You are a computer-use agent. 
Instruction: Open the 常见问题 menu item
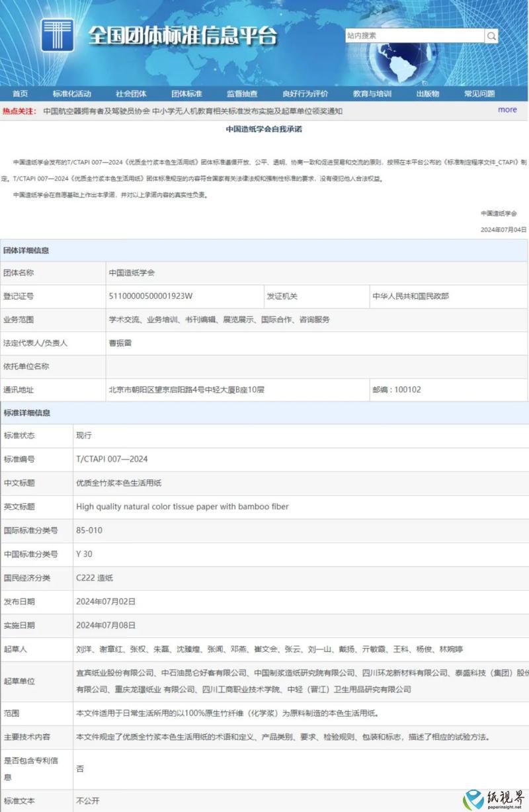pyautogui.click(x=479, y=94)
